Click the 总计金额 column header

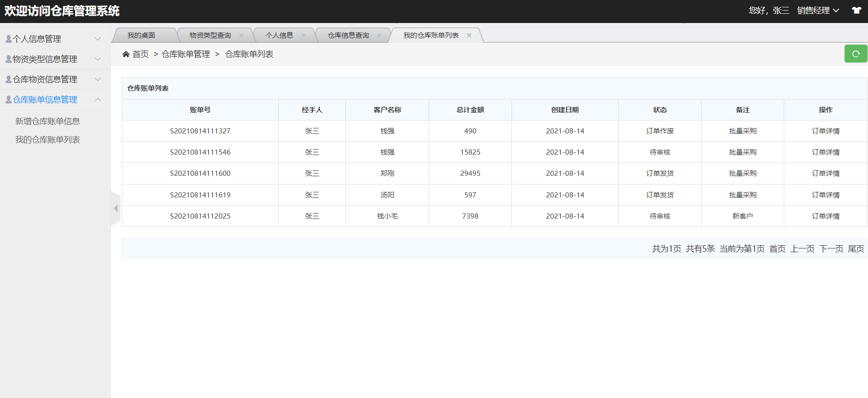point(470,110)
